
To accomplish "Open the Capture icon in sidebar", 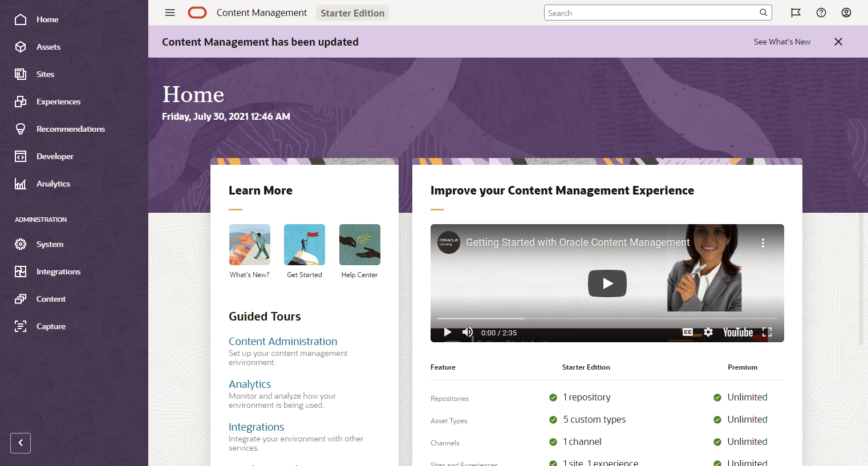I will click(x=21, y=326).
